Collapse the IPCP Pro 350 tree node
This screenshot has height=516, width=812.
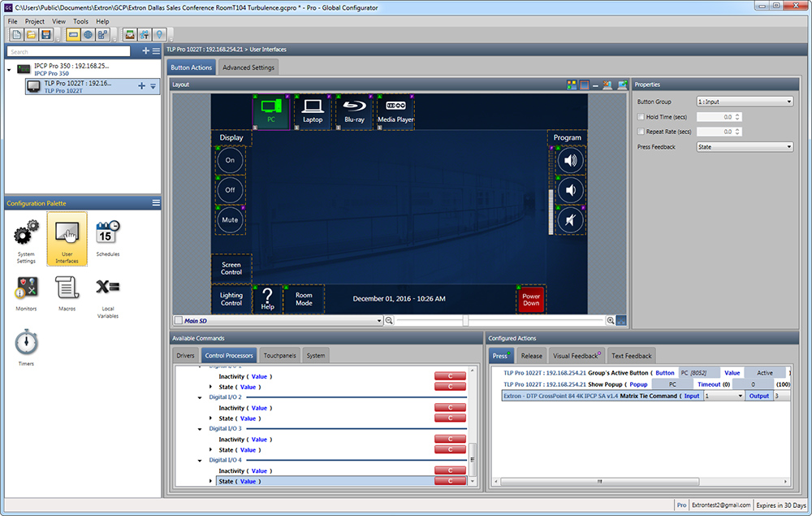coord(9,69)
